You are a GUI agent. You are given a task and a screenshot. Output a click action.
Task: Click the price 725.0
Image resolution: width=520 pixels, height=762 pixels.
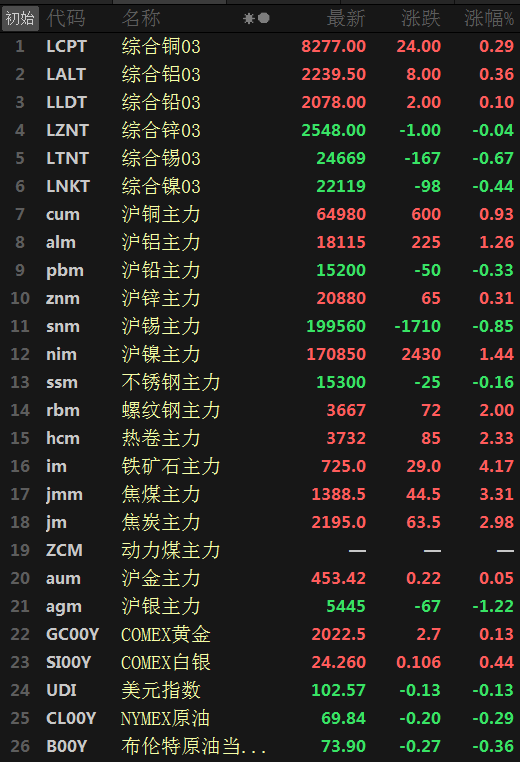[x=344, y=467]
